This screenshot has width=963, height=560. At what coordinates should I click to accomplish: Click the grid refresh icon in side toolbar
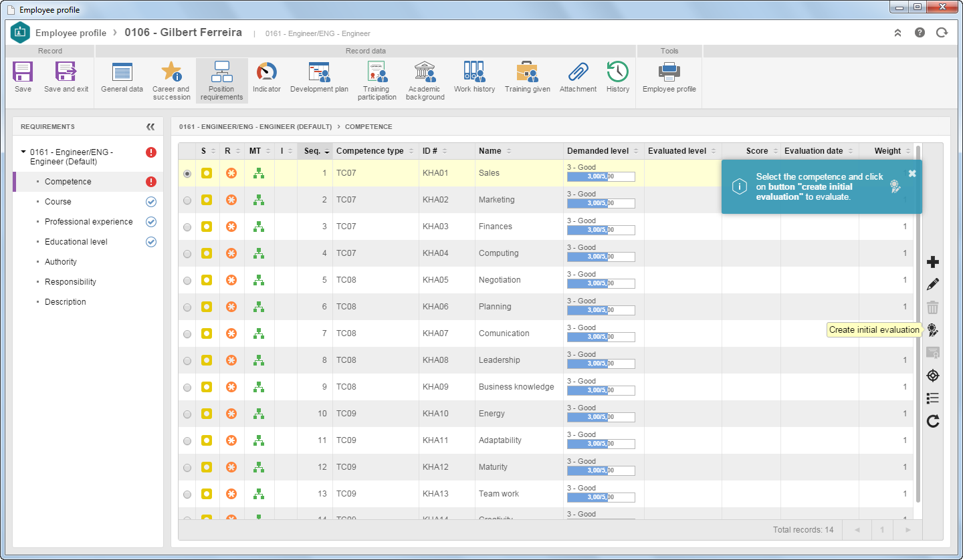[933, 421]
